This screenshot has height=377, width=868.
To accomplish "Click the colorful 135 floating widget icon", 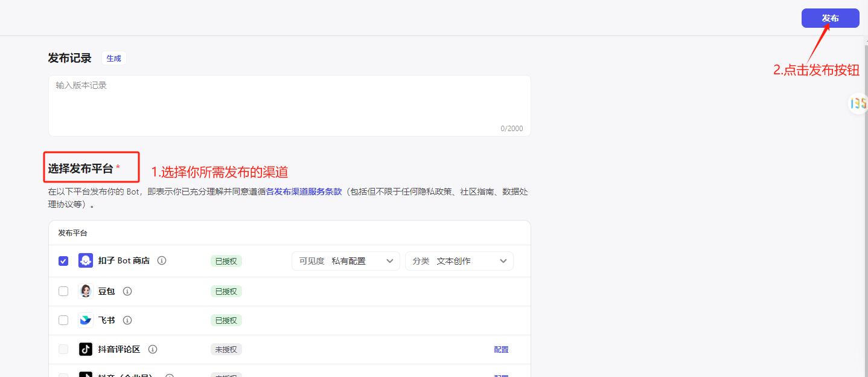I will [858, 103].
